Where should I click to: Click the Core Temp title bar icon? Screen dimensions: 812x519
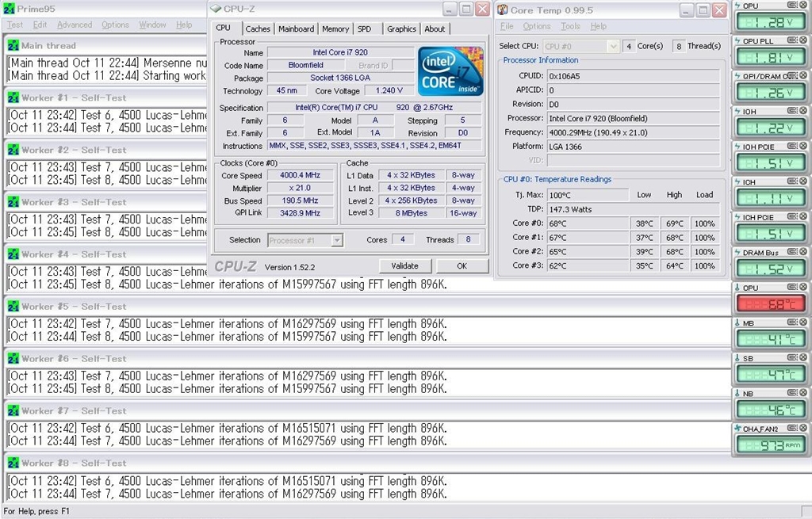click(x=502, y=10)
